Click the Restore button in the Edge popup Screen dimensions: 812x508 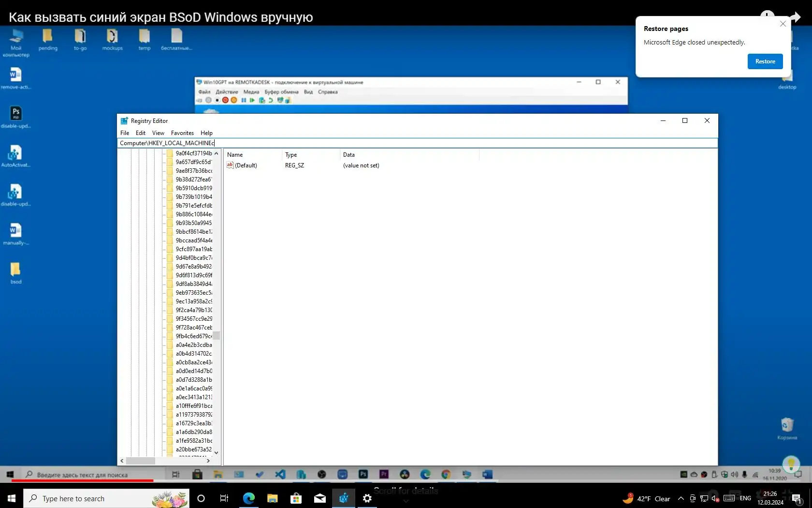(765, 61)
